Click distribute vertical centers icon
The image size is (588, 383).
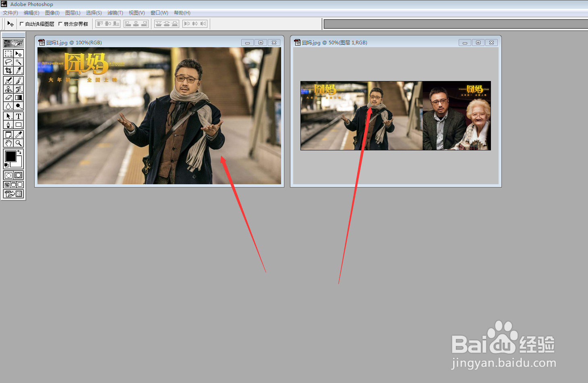tap(167, 24)
